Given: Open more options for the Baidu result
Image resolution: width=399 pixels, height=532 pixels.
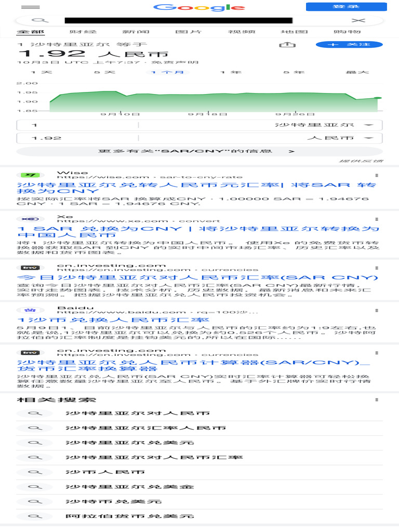Looking at the screenshot, I should (377, 310).
